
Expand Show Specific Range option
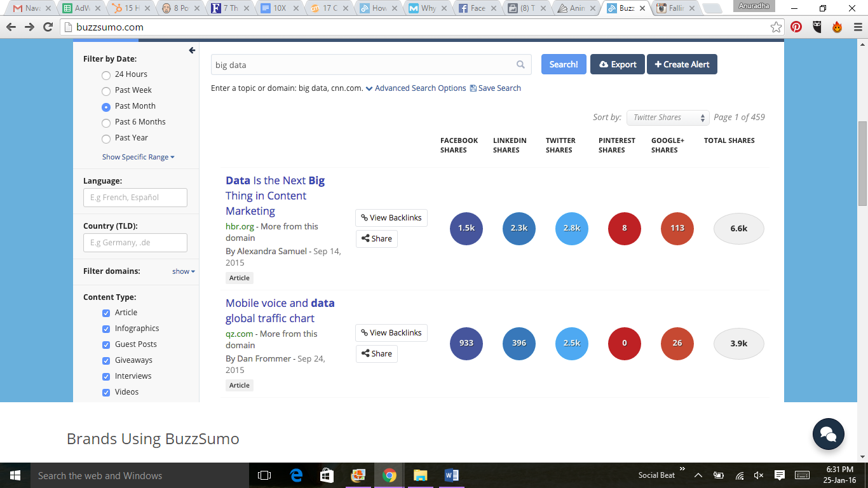coord(138,157)
